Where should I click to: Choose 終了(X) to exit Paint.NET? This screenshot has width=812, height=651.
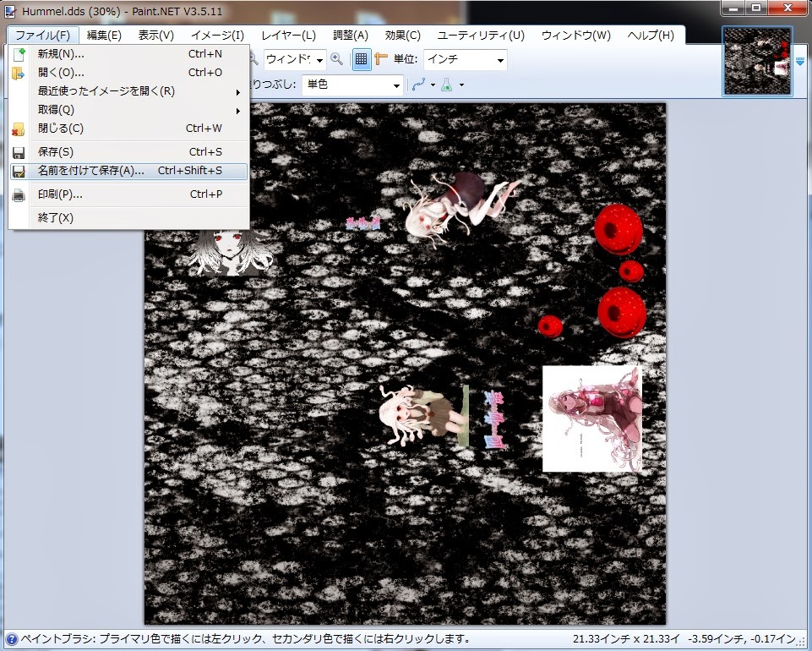[x=128, y=217]
